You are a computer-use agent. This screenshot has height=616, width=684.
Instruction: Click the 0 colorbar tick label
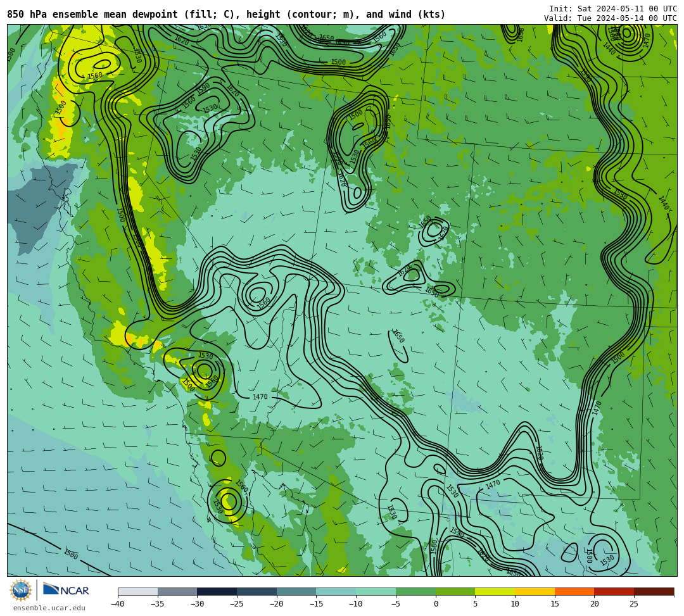click(x=436, y=604)
